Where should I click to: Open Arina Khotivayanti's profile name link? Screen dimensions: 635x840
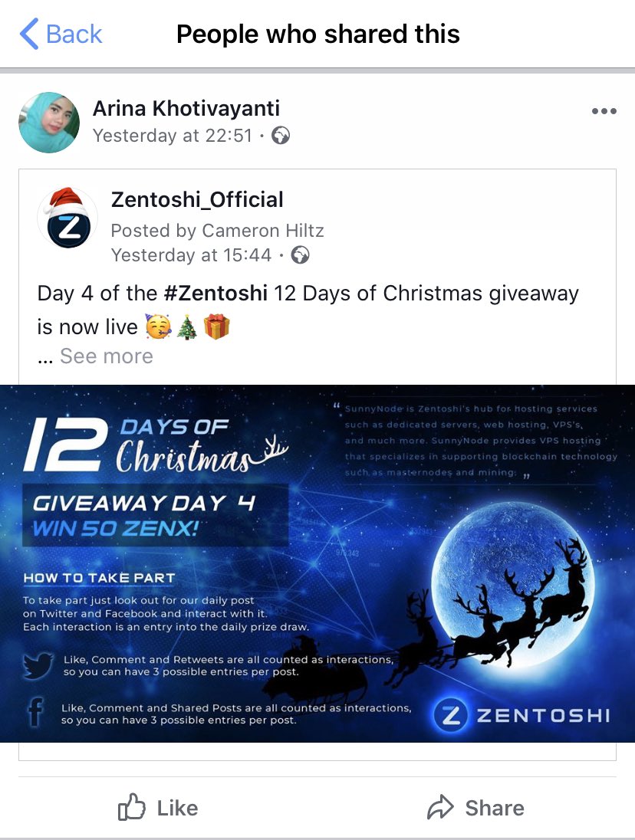(186, 108)
